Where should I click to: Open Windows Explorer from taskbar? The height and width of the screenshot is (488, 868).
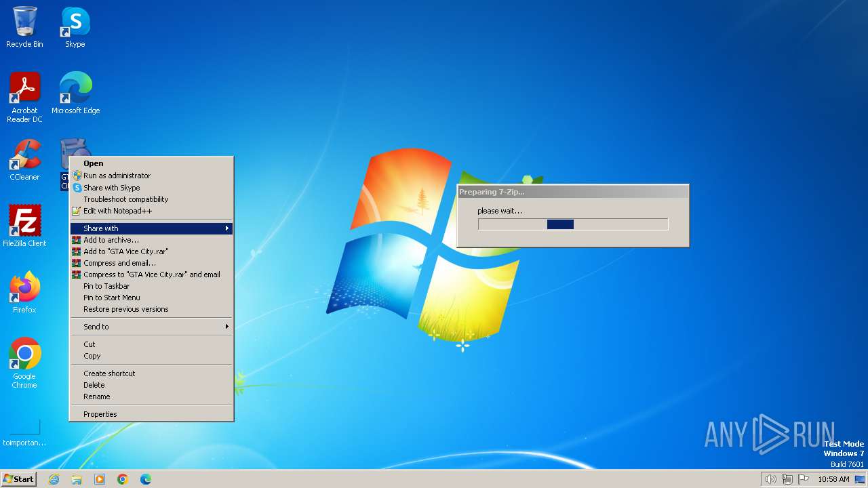[77, 479]
